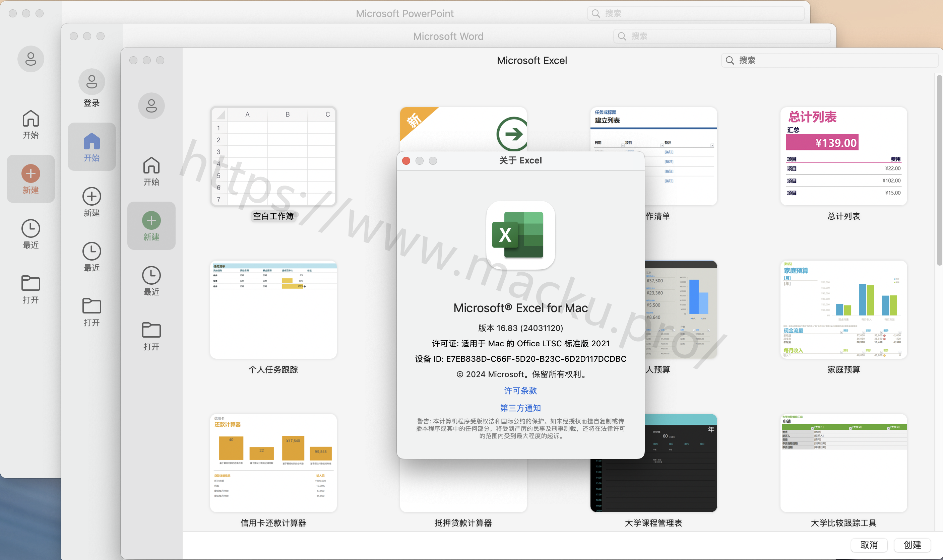
Task: Click the template gallery vertical scrollbar
Action: point(939,170)
